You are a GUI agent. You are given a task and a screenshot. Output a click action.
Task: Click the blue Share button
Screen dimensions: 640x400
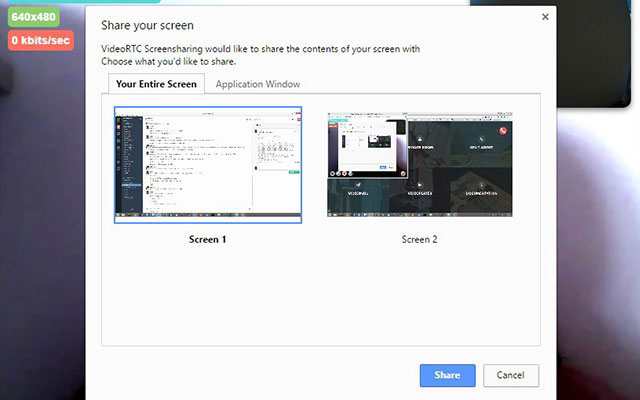click(x=447, y=375)
